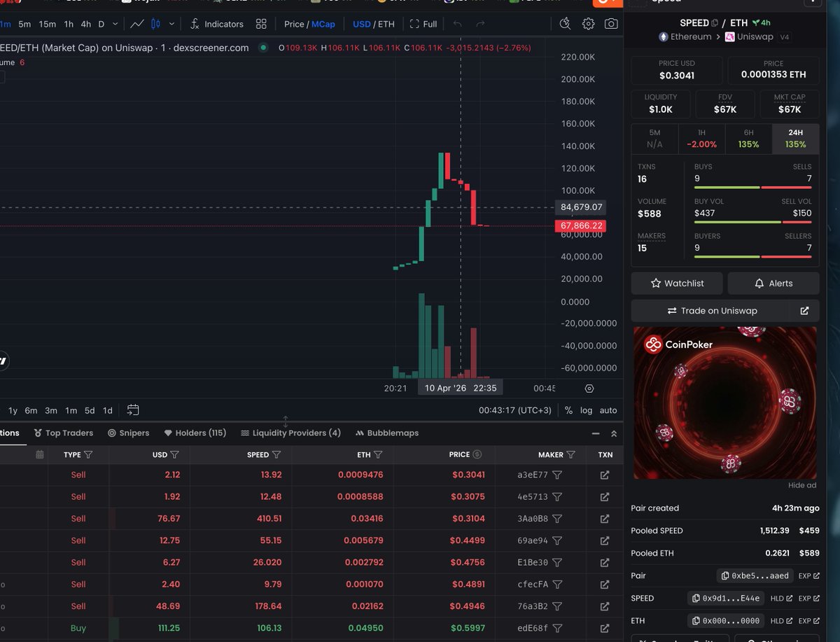Viewport: 840px width, 642px height.
Task: Expand the time interval dropdown arrow
Action: (x=114, y=24)
